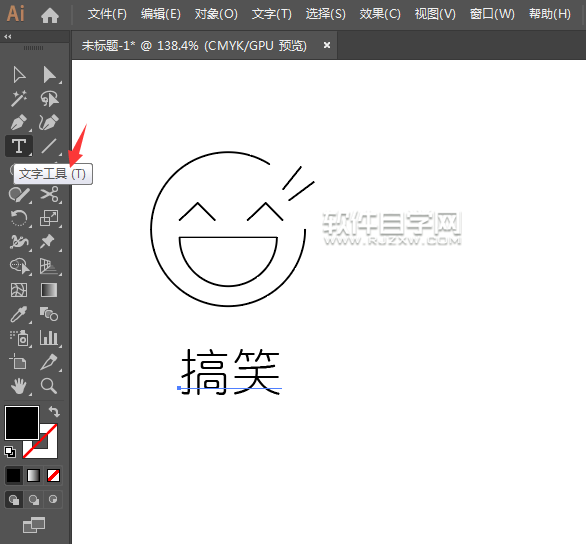The height and width of the screenshot is (544, 586).
Task: Click the Stroke box with red slash
Action: [x=49, y=449]
